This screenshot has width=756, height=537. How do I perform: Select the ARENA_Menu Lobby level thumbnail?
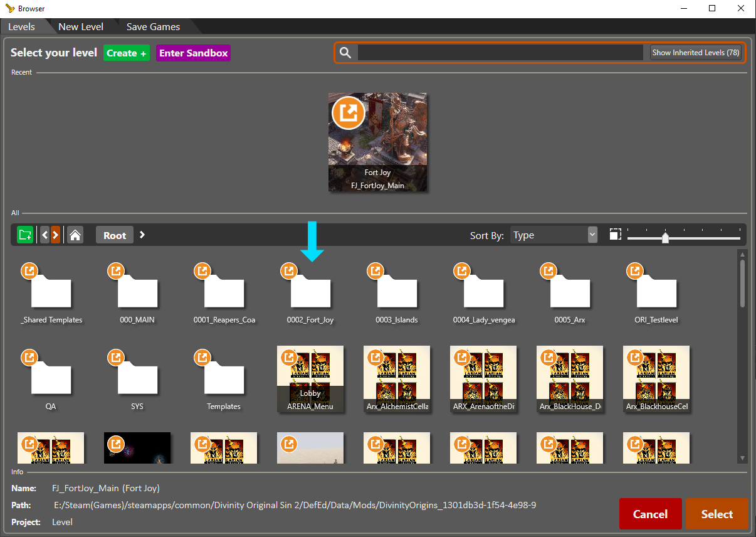pos(310,379)
